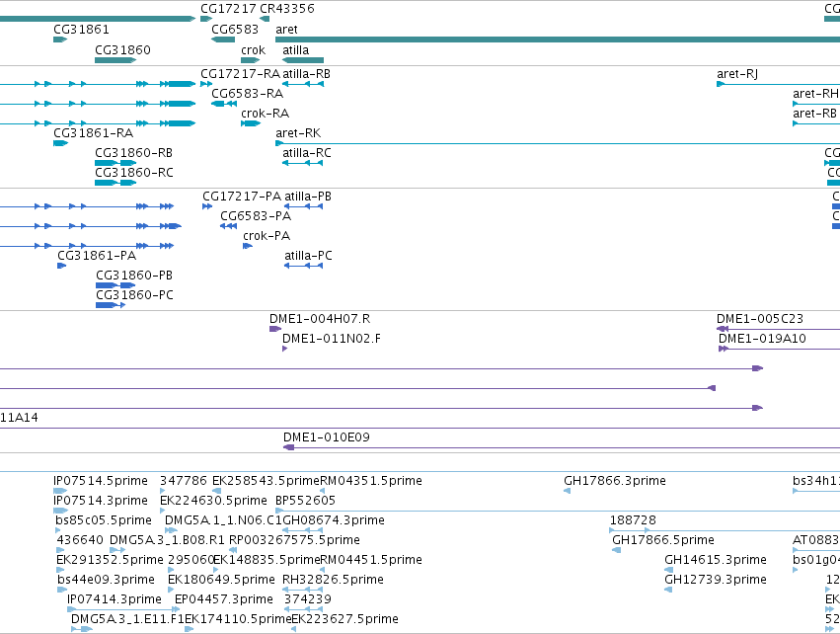The height and width of the screenshot is (634, 840).
Task: Select EST EK148835.5prime
Action: [x=217, y=570]
